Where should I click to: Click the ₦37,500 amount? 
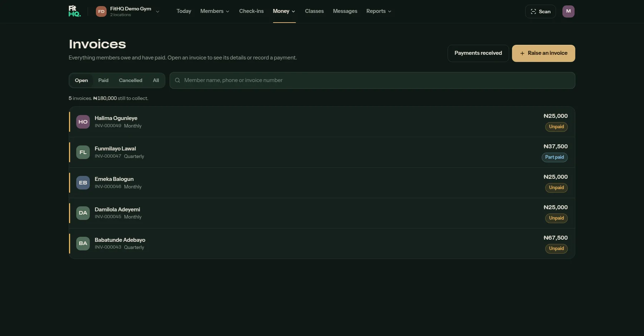click(x=555, y=147)
